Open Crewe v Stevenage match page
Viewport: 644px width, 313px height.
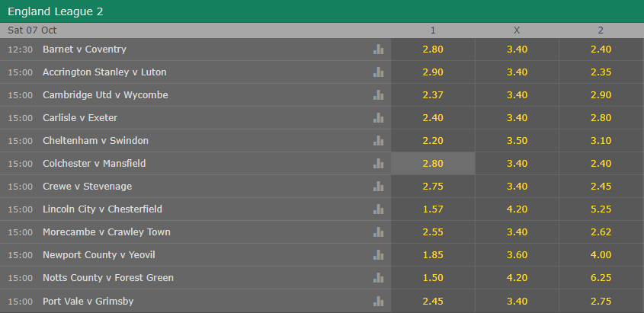tap(87, 187)
